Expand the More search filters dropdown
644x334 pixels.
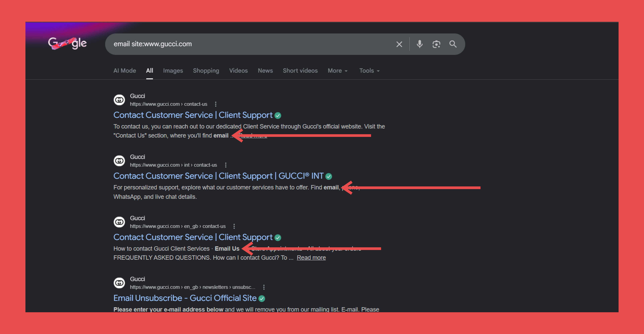(x=338, y=71)
